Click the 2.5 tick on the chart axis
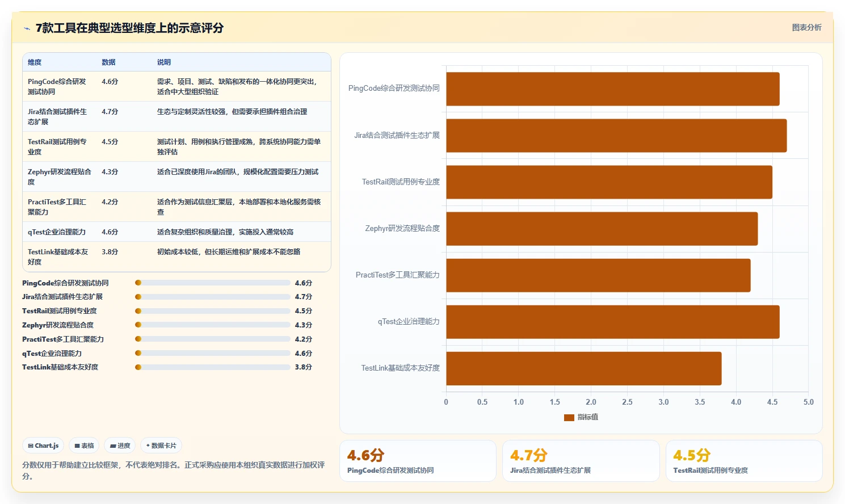The image size is (845, 504). (627, 402)
